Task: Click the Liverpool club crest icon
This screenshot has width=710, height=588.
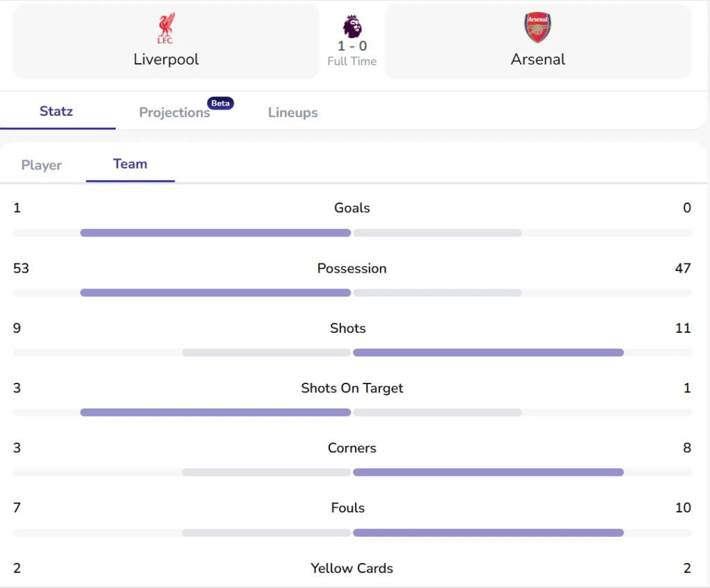Action: click(166, 28)
